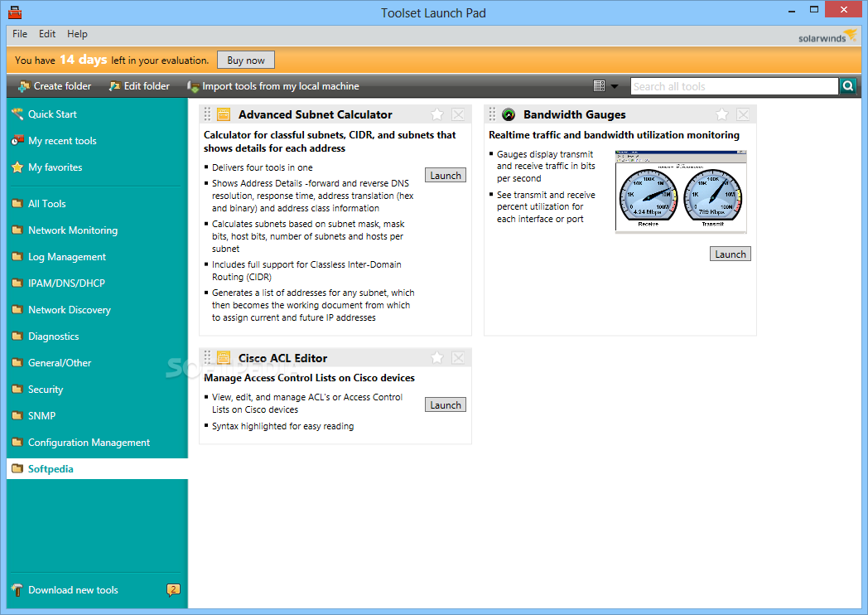Click the Edit folder toolbar icon

pyautogui.click(x=114, y=86)
